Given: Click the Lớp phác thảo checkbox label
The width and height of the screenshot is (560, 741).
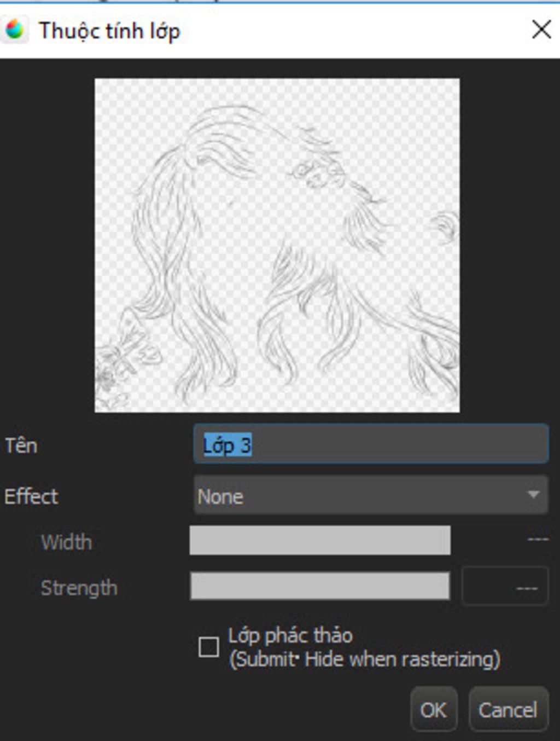Looking at the screenshot, I should [290, 635].
